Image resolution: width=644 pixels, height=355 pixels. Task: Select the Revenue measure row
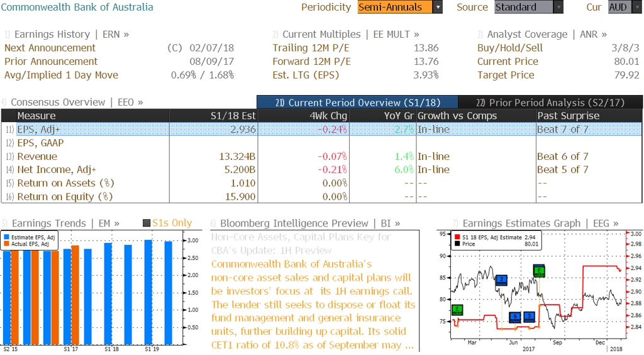[x=321, y=156]
